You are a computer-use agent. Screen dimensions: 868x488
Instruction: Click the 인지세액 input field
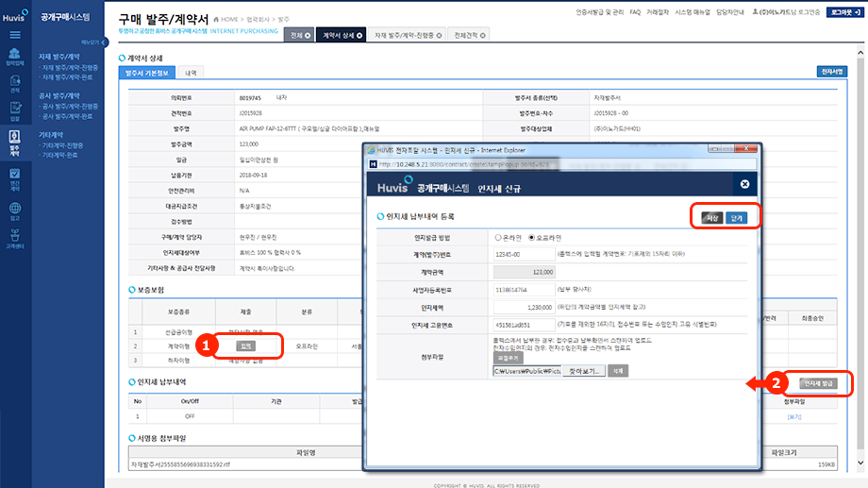point(524,308)
